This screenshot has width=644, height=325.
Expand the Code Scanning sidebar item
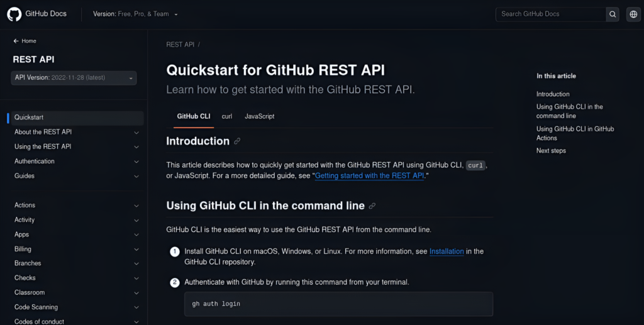pyautogui.click(x=136, y=307)
